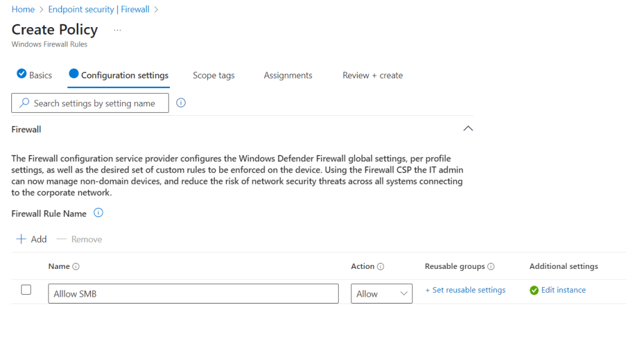Collapse the Firewall section chevron

click(468, 128)
